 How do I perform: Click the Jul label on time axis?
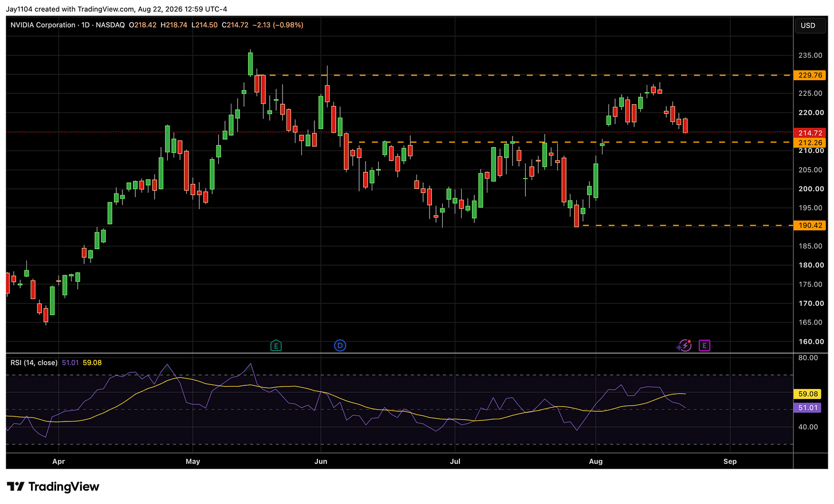455,461
